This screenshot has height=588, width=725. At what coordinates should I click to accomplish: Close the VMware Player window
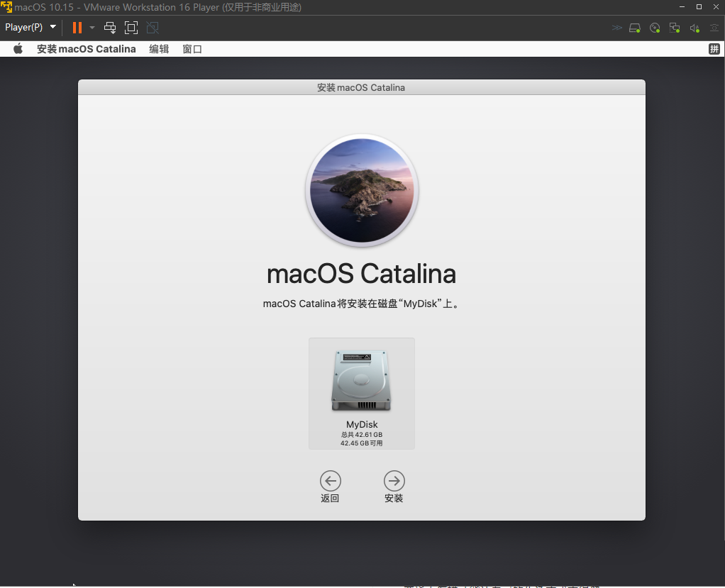[716, 7]
